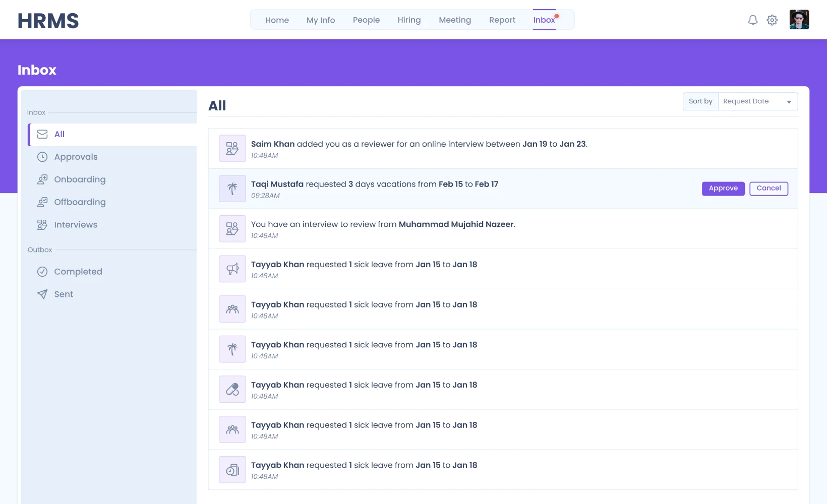Open the Report tab

502,20
